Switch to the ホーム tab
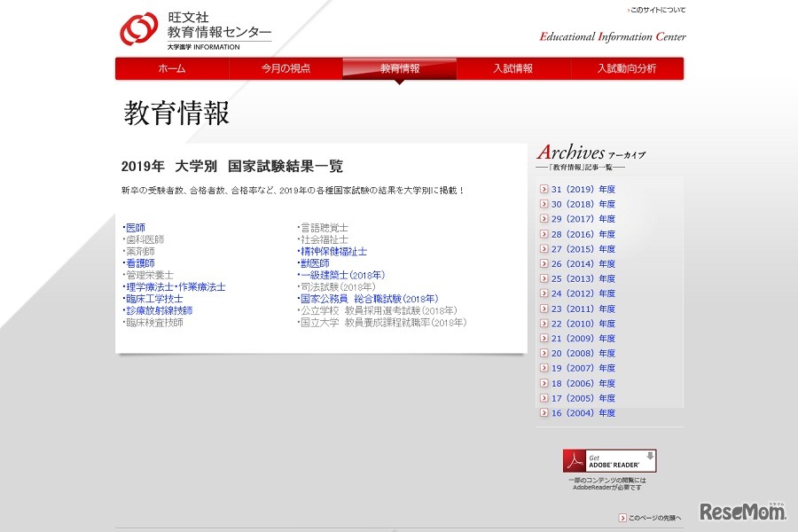This screenshot has width=798, height=532. pyautogui.click(x=169, y=68)
